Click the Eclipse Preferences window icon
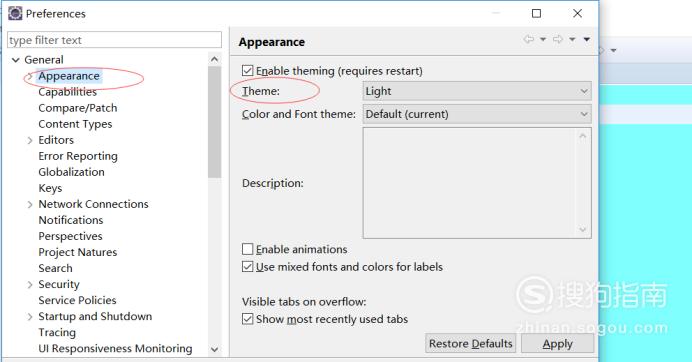Viewport: 692px width, 362px height. (x=15, y=13)
